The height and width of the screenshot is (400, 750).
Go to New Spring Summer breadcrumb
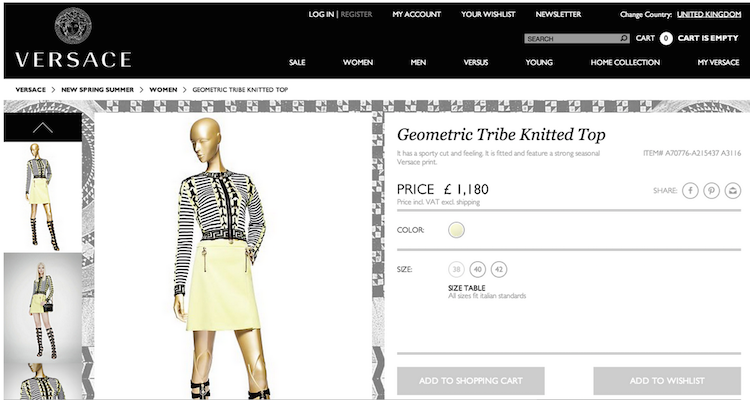click(x=98, y=89)
